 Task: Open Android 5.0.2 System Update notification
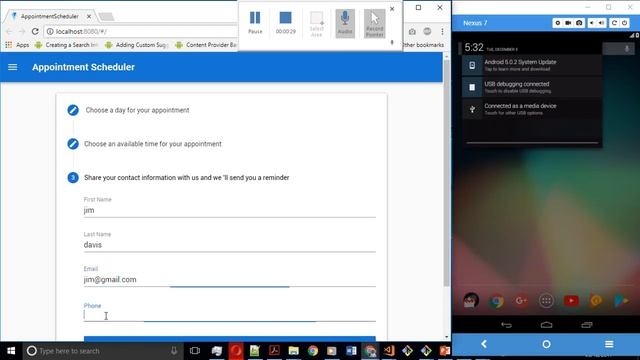pos(532,65)
